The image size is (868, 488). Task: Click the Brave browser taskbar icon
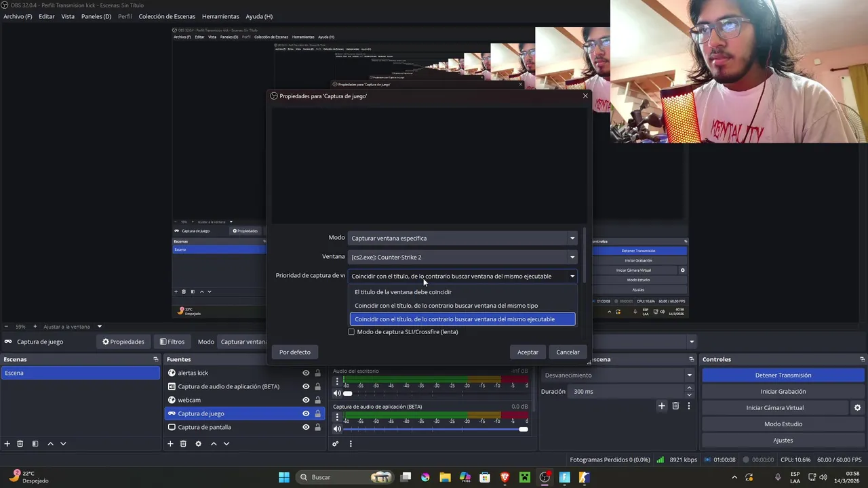tap(505, 477)
